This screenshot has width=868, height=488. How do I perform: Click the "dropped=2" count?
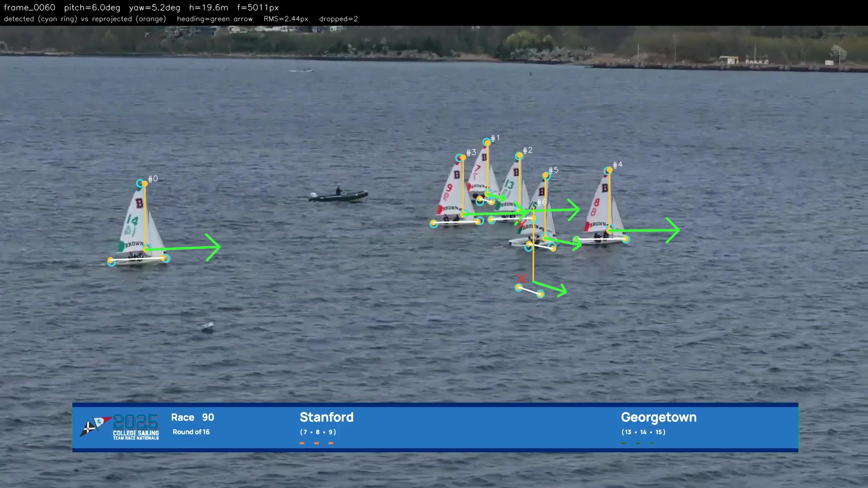tap(339, 19)
